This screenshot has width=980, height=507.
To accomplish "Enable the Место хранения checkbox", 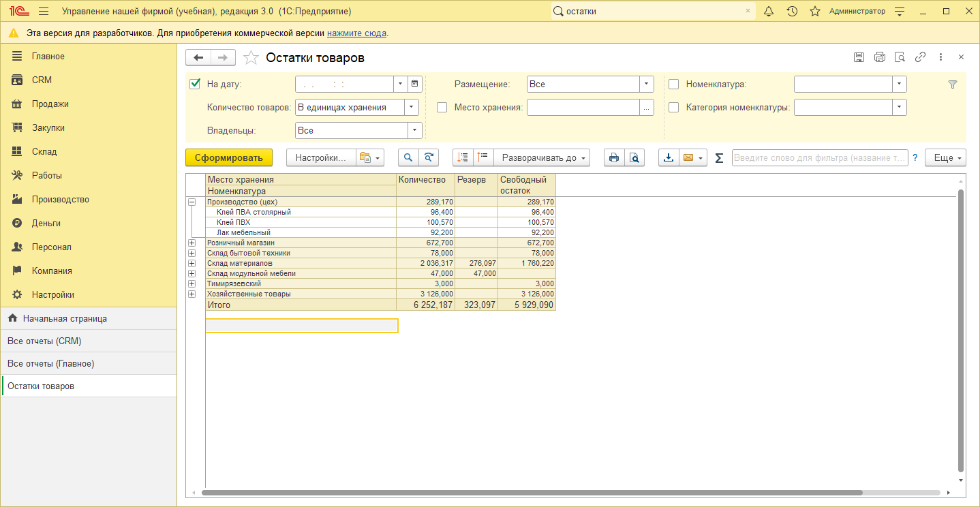I will pos(442,107).
